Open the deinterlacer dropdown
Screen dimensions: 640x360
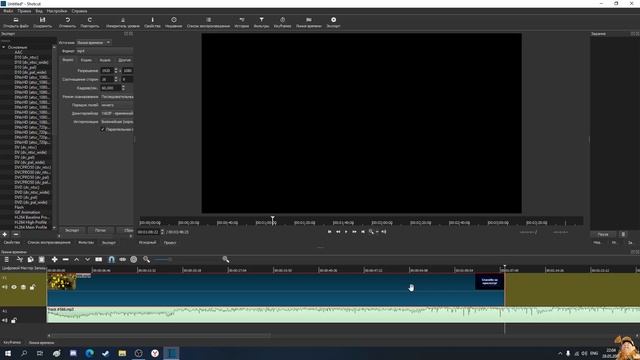117,113
